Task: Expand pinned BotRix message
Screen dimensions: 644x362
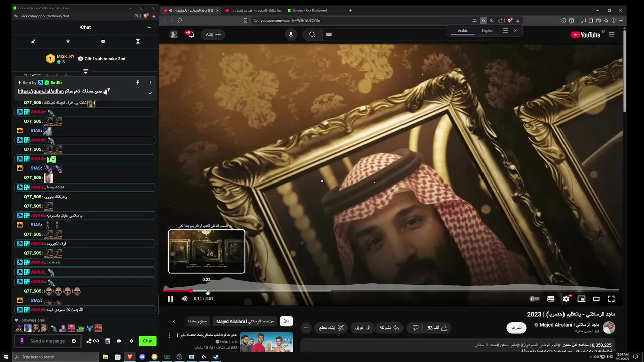Action: (x=150, y=93)
